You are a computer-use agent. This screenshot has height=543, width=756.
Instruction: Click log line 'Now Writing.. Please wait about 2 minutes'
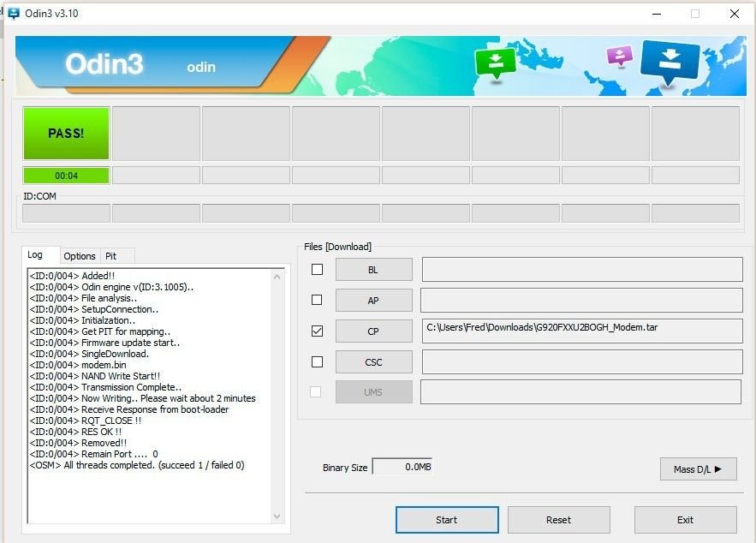point(143,398)
